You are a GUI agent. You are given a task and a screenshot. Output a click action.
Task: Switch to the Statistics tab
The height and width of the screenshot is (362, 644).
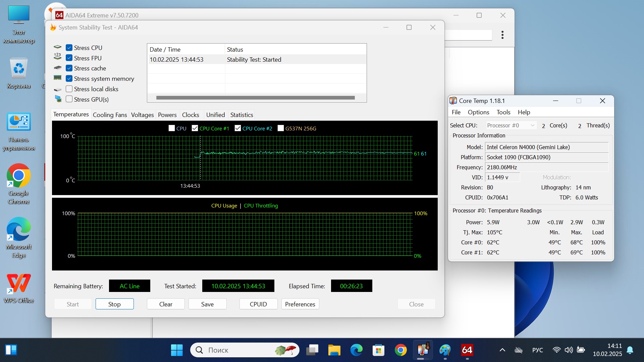242,115
